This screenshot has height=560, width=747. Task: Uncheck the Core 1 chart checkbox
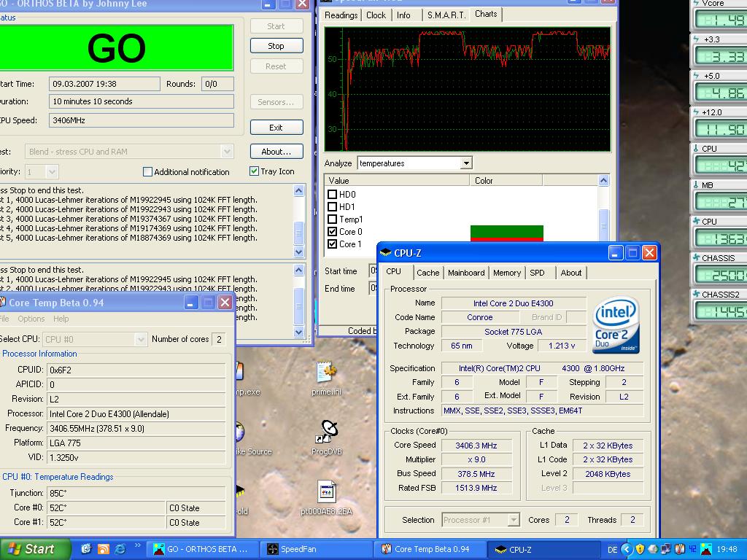(x=333, y=244)
